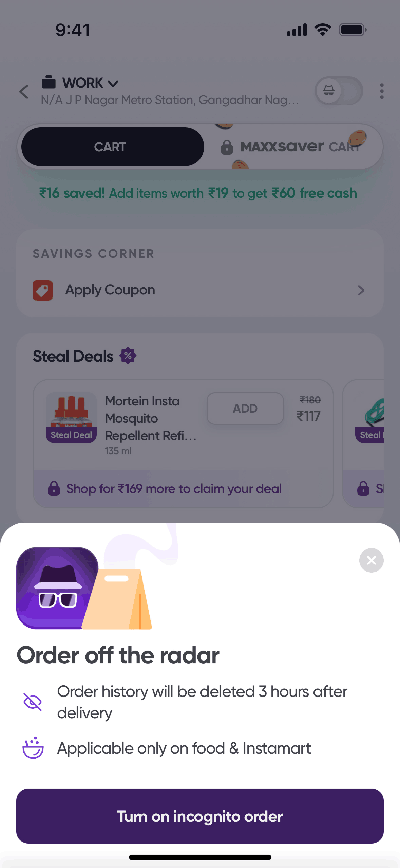Tap the purple lock icon on deal
400x868 pixels.
coord(54,488)
